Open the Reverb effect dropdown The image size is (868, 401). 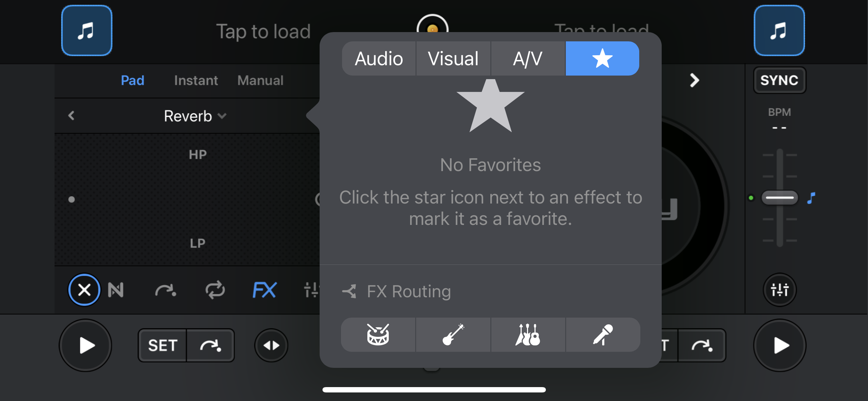(195, 116)
